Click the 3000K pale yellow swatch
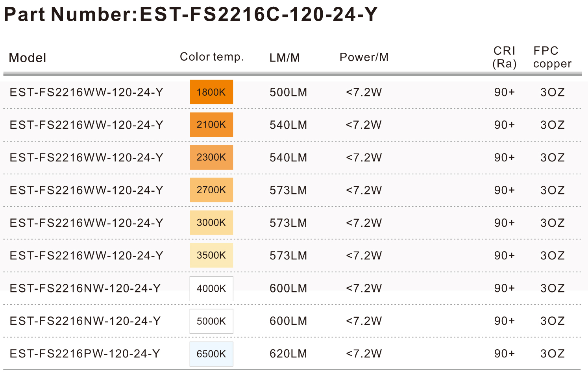The width and height of the screenshot is (588, 372). pyautogui.click(x=211, y=223)
